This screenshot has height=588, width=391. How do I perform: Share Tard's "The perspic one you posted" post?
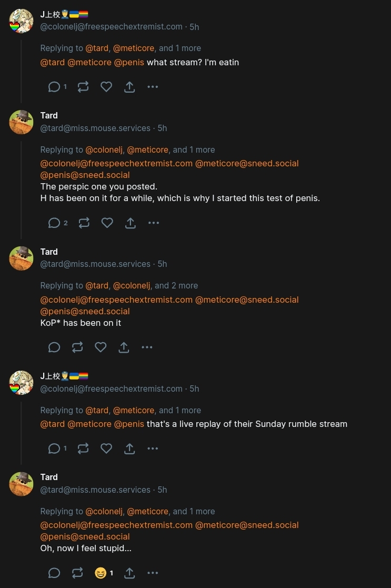pyautogui.click(x=131, y=223)
